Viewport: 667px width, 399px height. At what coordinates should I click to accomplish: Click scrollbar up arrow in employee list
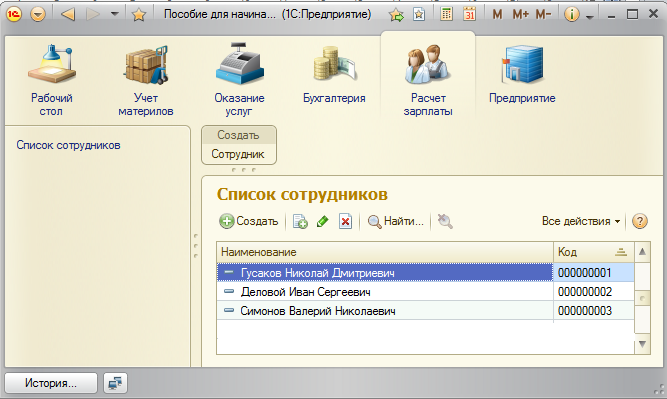pos(642,252)
